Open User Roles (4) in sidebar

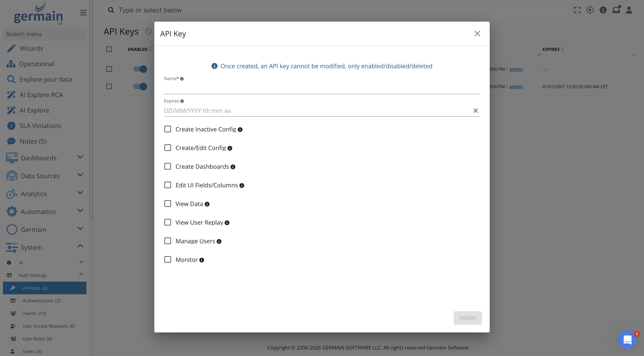point(37,339)
